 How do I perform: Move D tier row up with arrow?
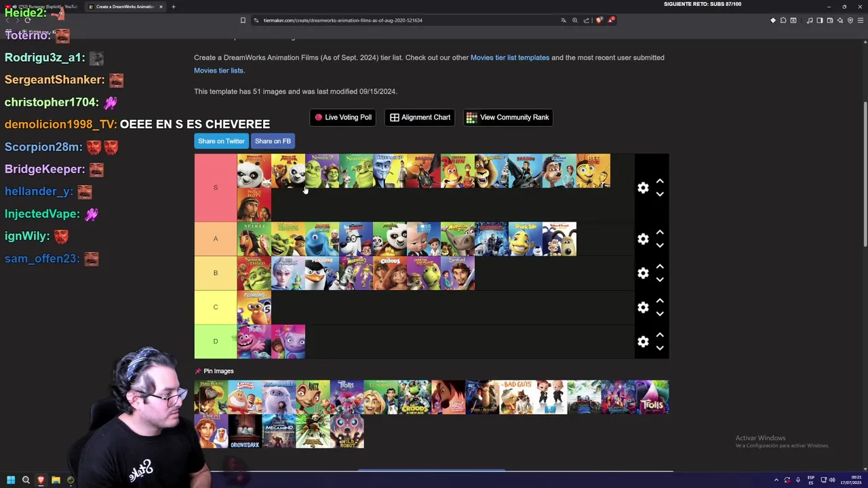(x=660, y=335)
